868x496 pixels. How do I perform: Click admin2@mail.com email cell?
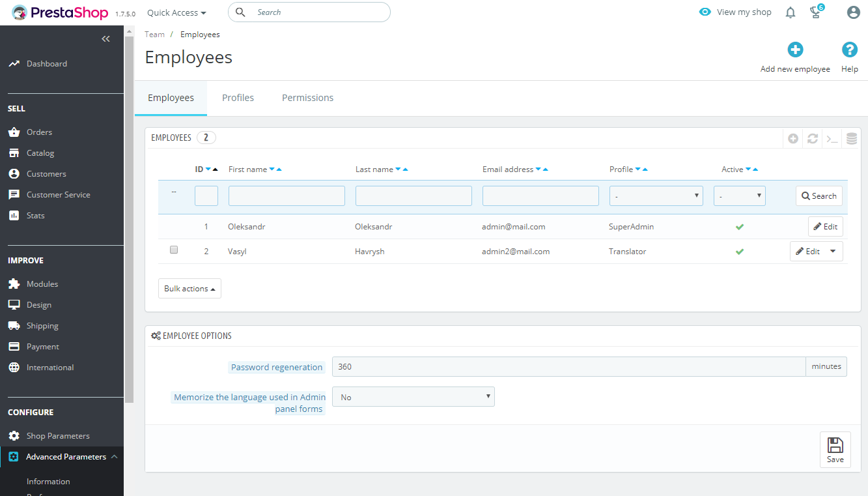(516, 252)
